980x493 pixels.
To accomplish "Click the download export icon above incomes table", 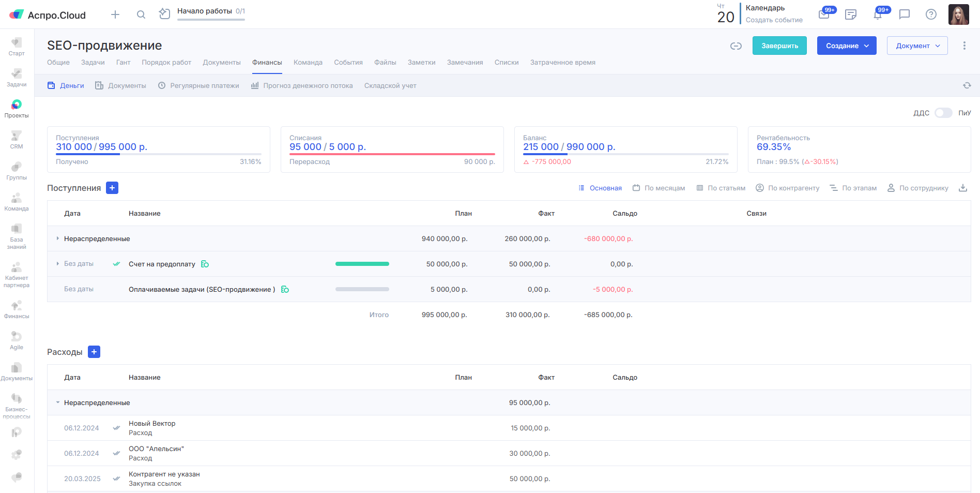I will 962,188.
